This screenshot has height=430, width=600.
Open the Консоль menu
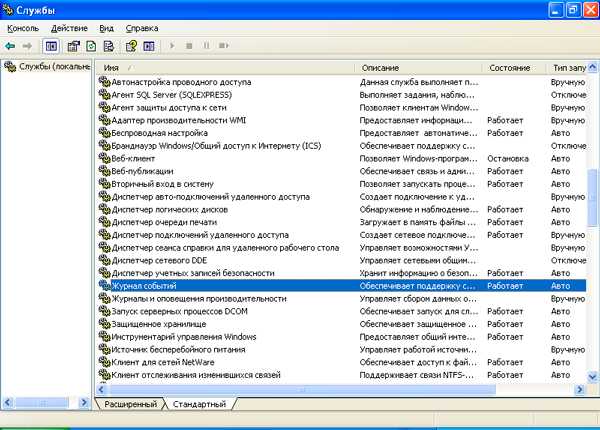pyautogui.click(x=22, y=29)
